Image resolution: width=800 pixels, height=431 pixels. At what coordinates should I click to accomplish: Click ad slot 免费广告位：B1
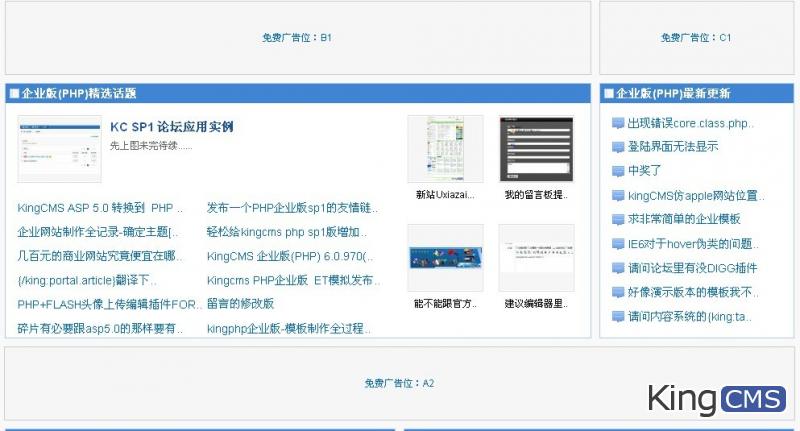point(298,38)
